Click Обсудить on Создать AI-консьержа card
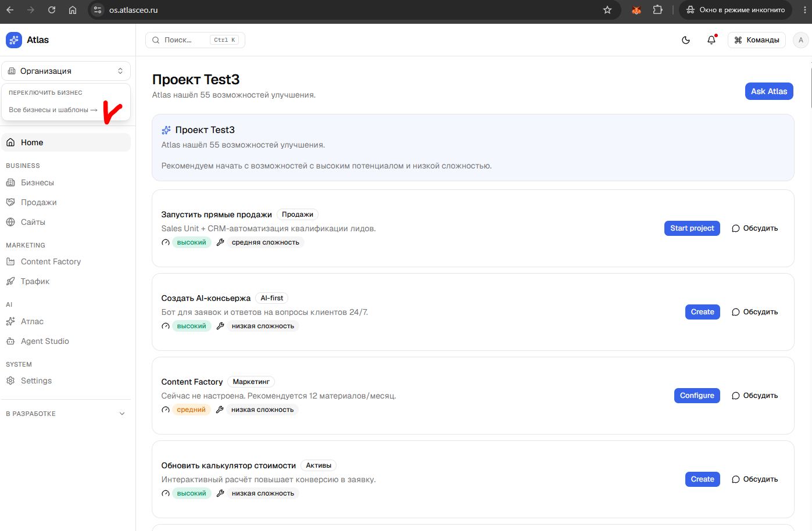 pos(754,312)
